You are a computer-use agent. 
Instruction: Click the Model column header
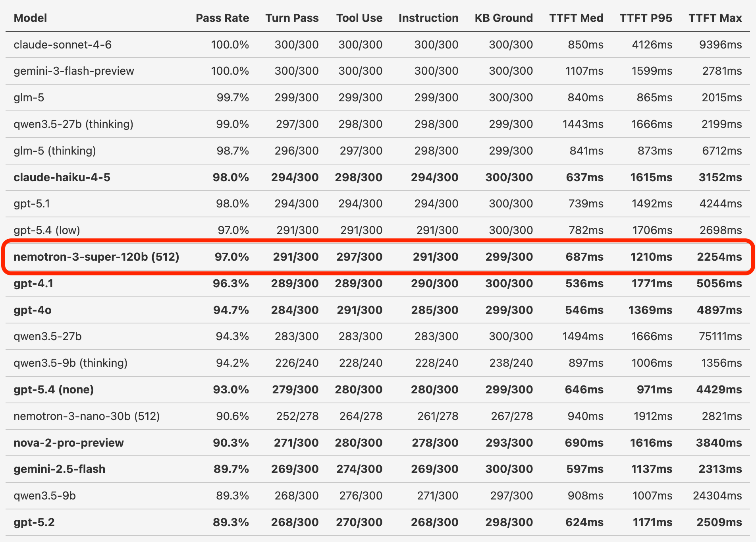click(30, 18)
